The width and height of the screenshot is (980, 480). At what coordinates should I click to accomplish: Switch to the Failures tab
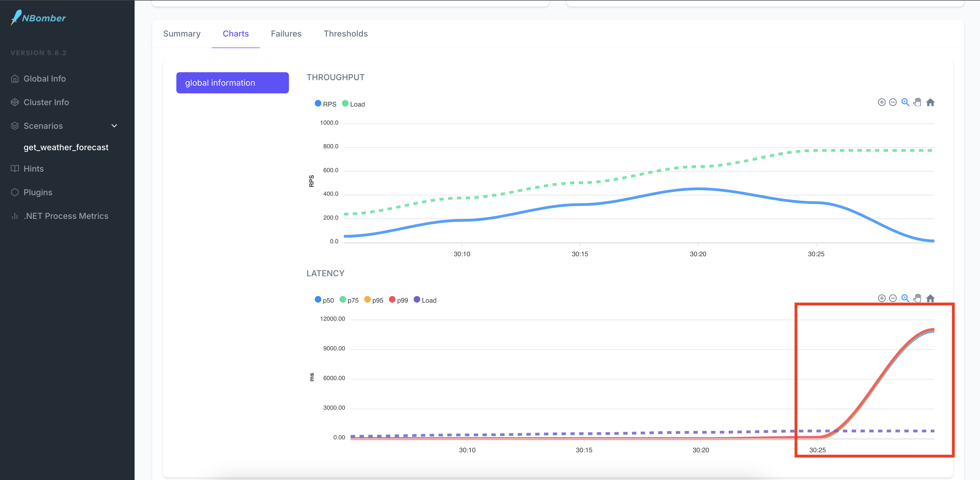(x=286, y=33)
